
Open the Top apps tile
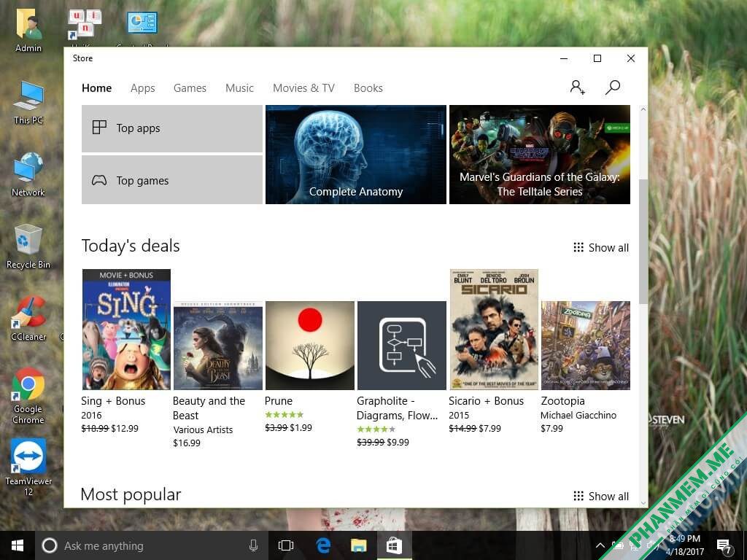(172, 128)
